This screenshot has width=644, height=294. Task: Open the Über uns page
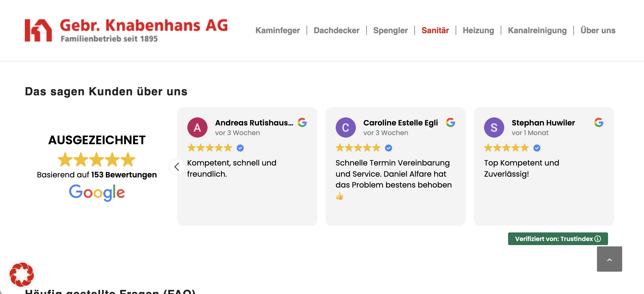pyautogui.click(x=598, y=30)
